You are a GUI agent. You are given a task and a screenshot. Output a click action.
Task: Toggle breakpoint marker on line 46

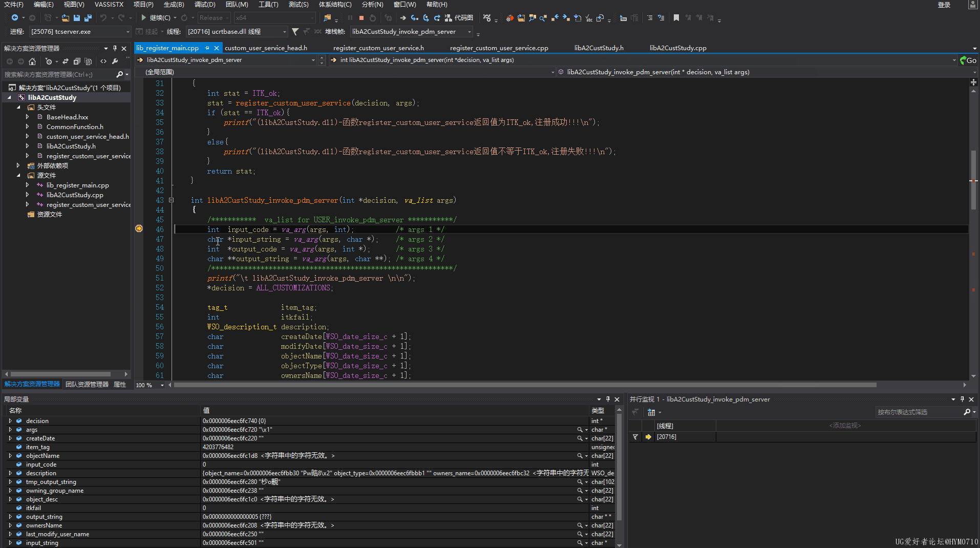[x=139, y=229]
